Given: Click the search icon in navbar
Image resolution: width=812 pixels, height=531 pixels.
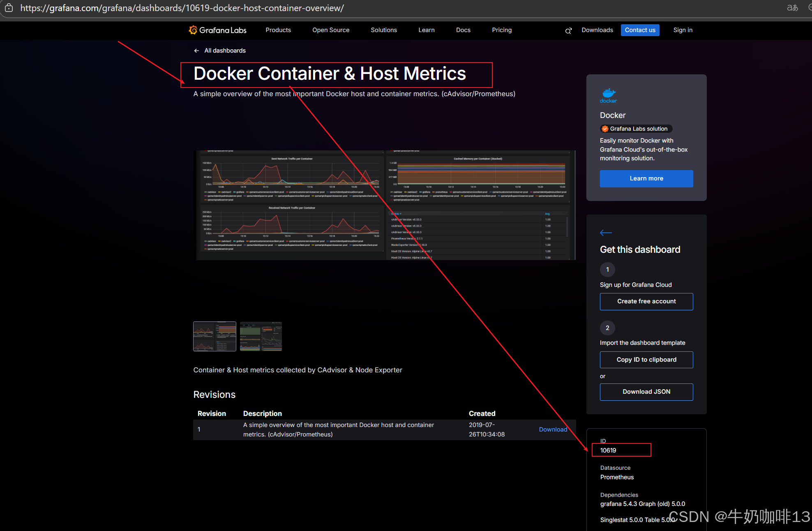Looking at the screenshot, I should pyautogui.click(x=568, y=30).
